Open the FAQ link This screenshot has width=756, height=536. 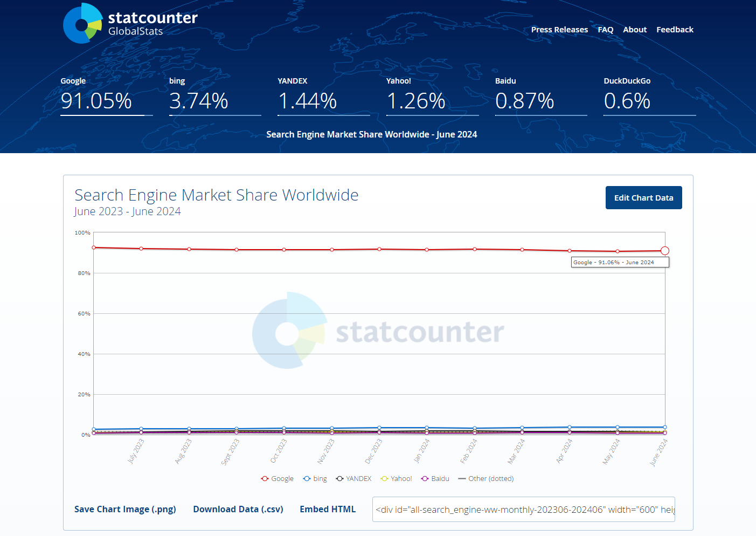click(x=606, y=30)
